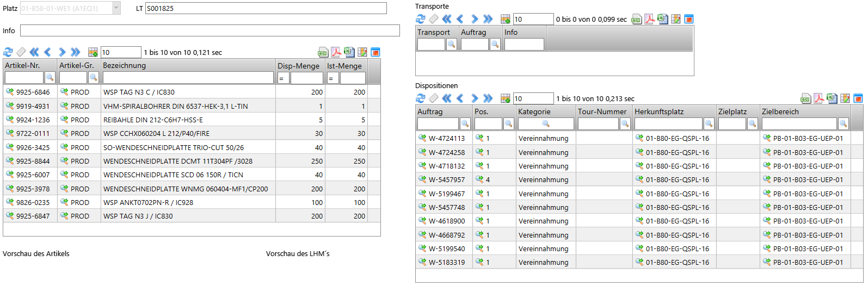The image size is (868, 286).
Task: Open Zielbereich link in W-5183319 row
Action: (x=808, y=263)
